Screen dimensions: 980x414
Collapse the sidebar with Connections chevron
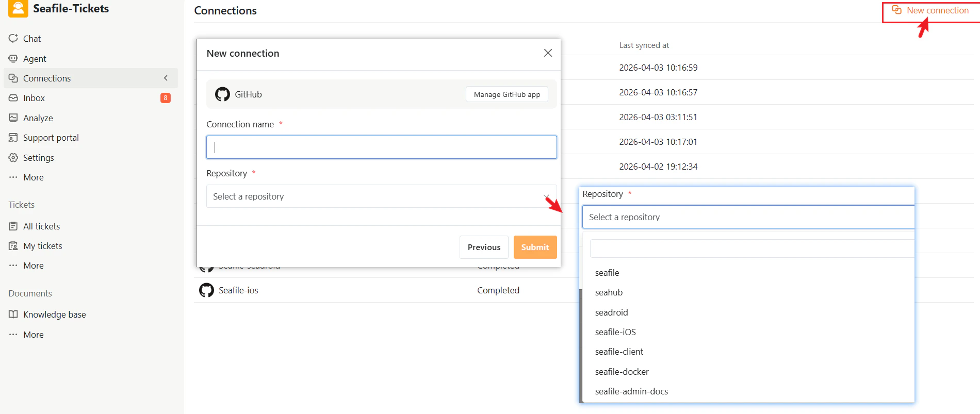coord(166,78)
